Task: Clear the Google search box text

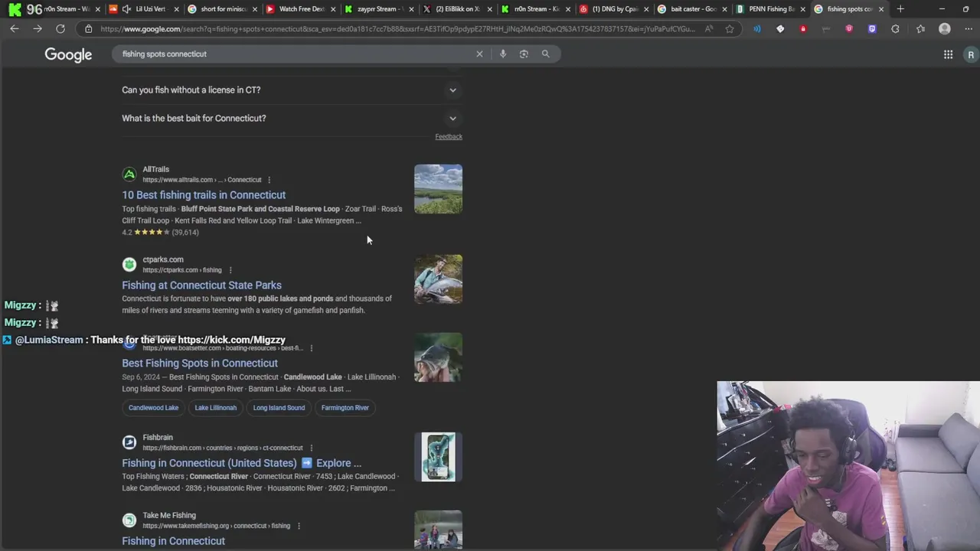Action: coord(479,54)
